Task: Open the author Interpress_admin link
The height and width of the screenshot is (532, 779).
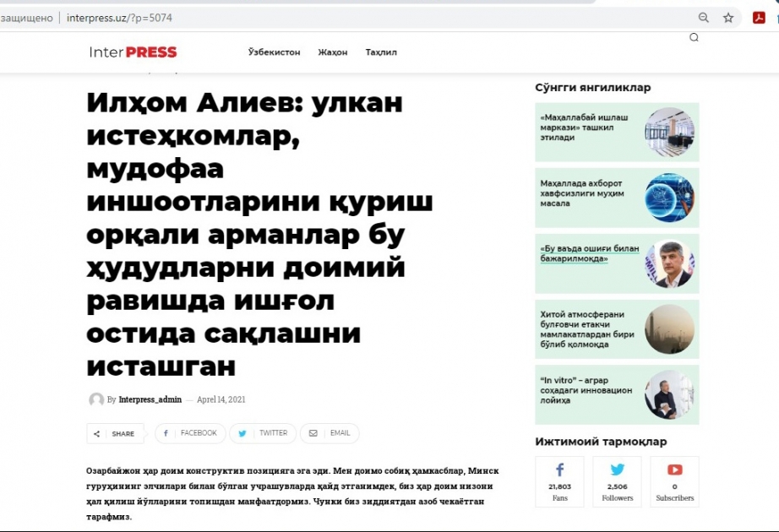Action: [150, 399]
